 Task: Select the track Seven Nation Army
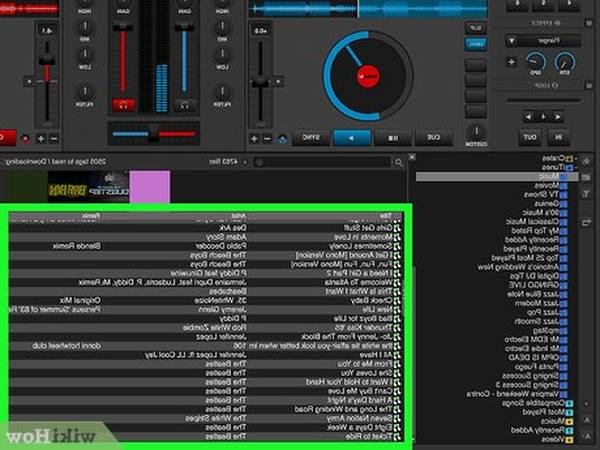[205, 419]
